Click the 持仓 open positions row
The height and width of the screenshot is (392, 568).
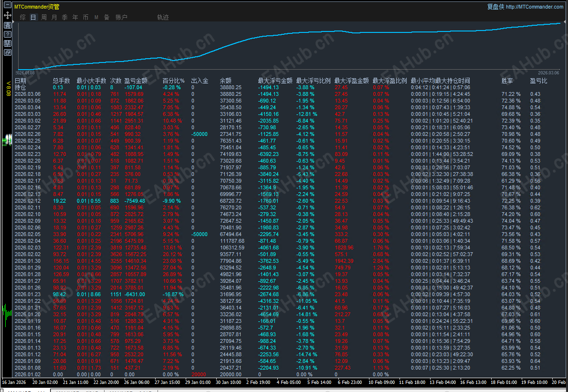(21, 88)
